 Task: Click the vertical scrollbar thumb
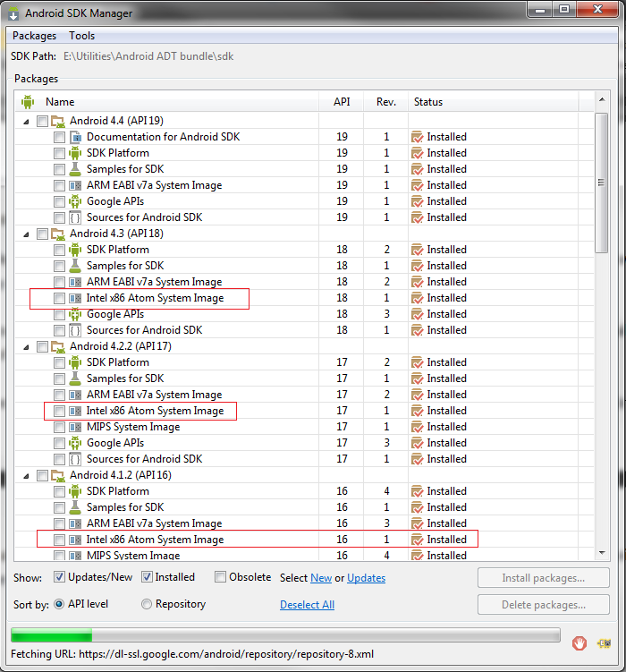click(602, 183)
